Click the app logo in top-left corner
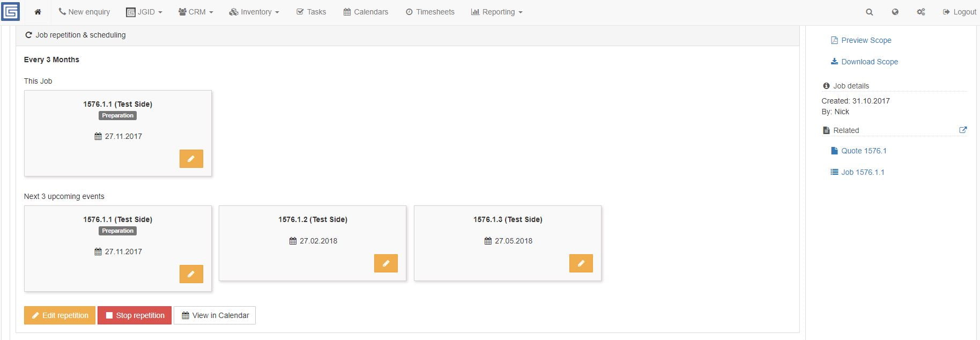The width and height of the screenshot is (980, 340). [x=10, y=11]
